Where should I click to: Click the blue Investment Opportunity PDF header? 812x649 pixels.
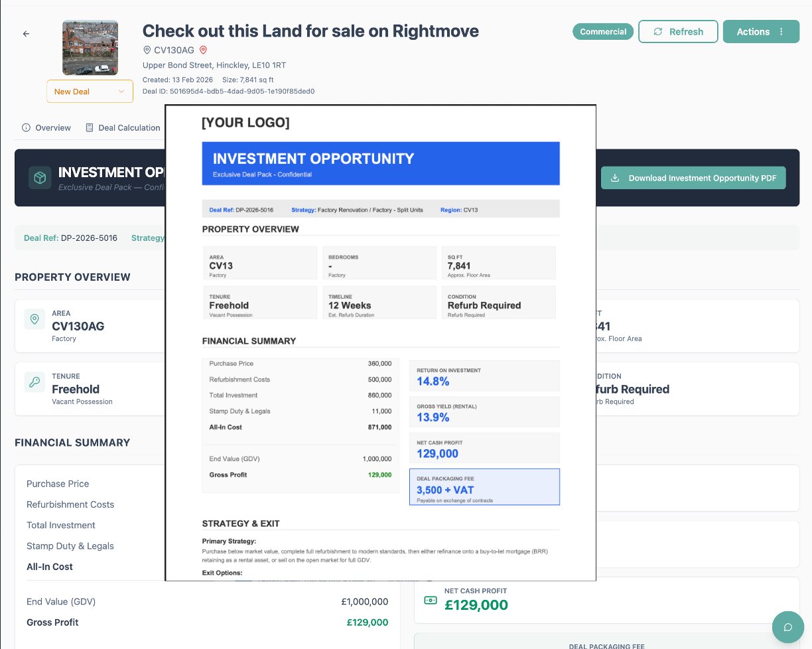(x=381, y=163)
